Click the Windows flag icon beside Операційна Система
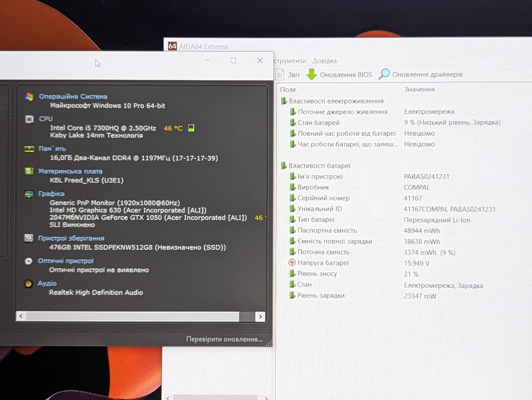This screenshot has height=400, width=532. tap(29, 97)
